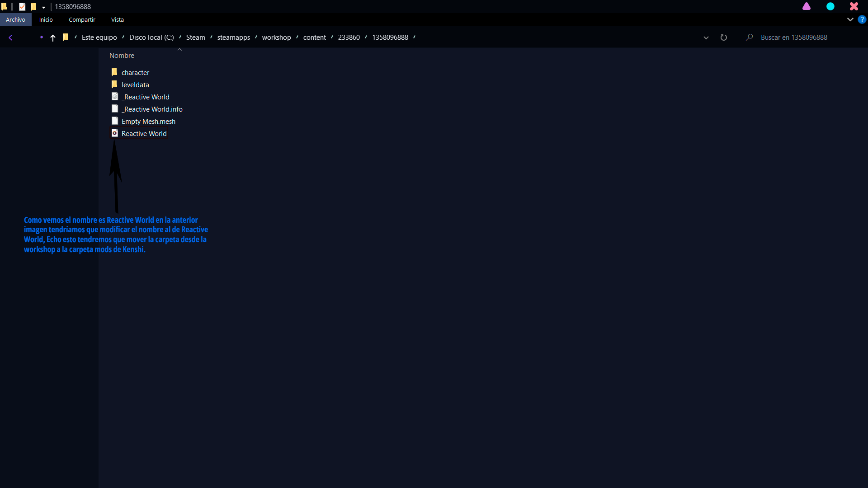Image resolution: width=868 pixels, height=488 pixels.
Task: Click the back navigation arrow
Action: point(10,38)
